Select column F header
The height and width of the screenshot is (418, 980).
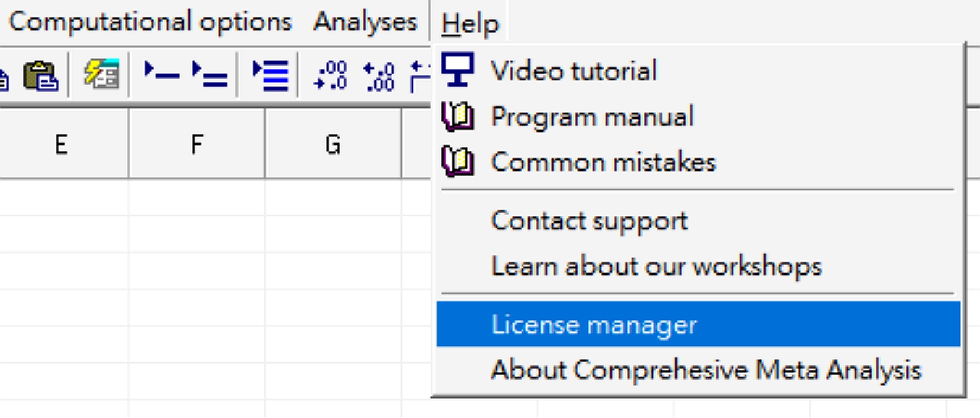coord(196,144)
